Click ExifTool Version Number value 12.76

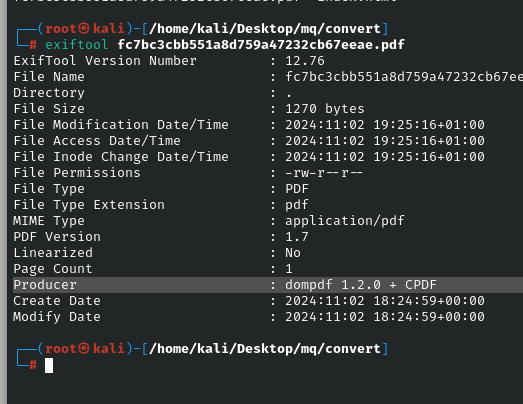pyautogui.click(x=305, y=61)
